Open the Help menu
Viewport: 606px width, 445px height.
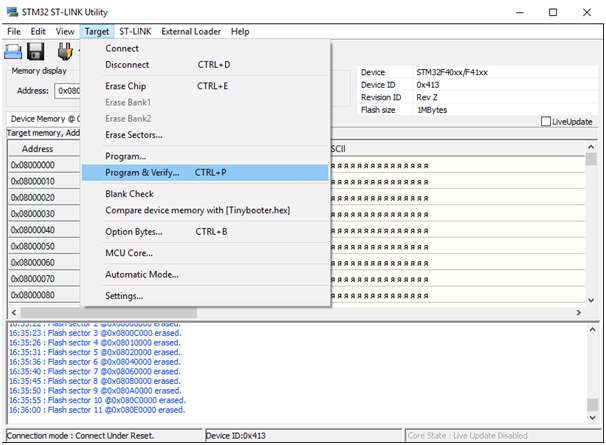click(240, 31)
